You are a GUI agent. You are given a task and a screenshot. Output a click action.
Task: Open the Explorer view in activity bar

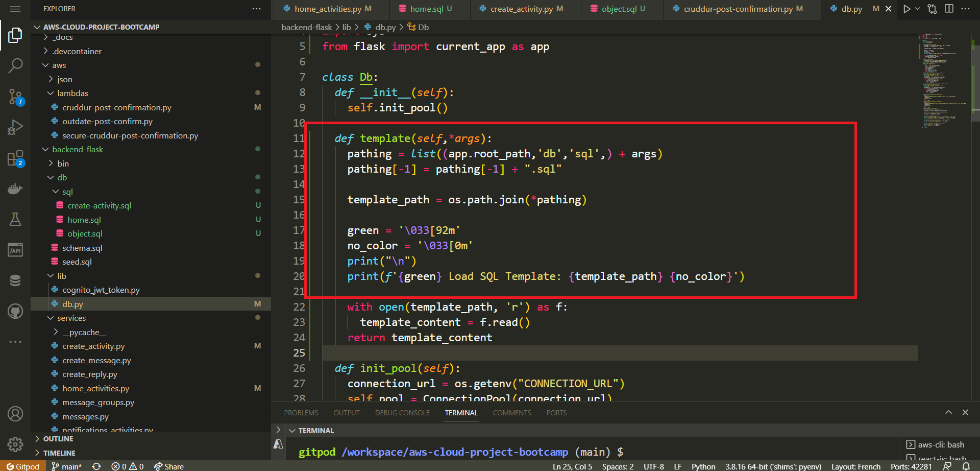click(15, 35)
